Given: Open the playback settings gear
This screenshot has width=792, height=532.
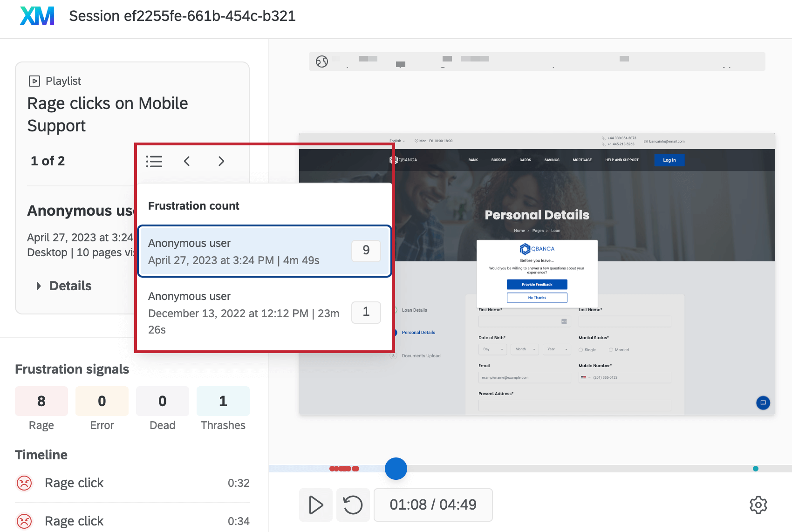Looking at the screenshot, I should point(758,505).
